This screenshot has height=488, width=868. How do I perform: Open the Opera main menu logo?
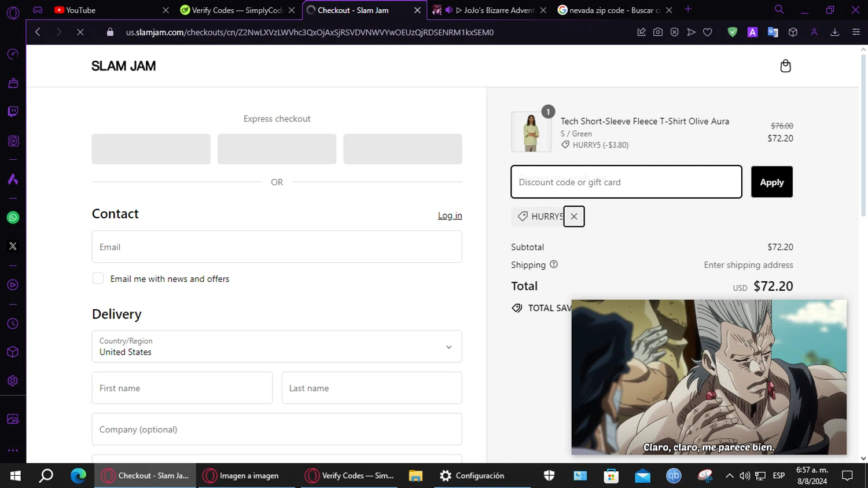pyautogui.click(x=13, y=13)
